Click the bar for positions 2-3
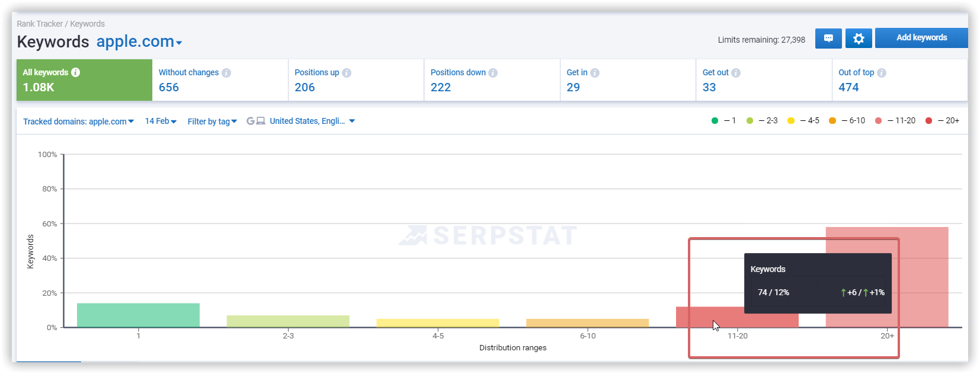 [288, 321]
